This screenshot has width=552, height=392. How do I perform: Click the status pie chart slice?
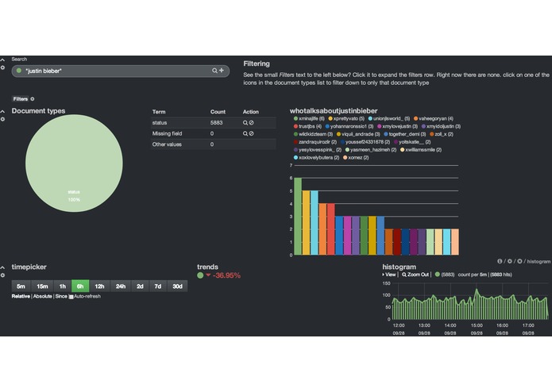coord(74,163)
